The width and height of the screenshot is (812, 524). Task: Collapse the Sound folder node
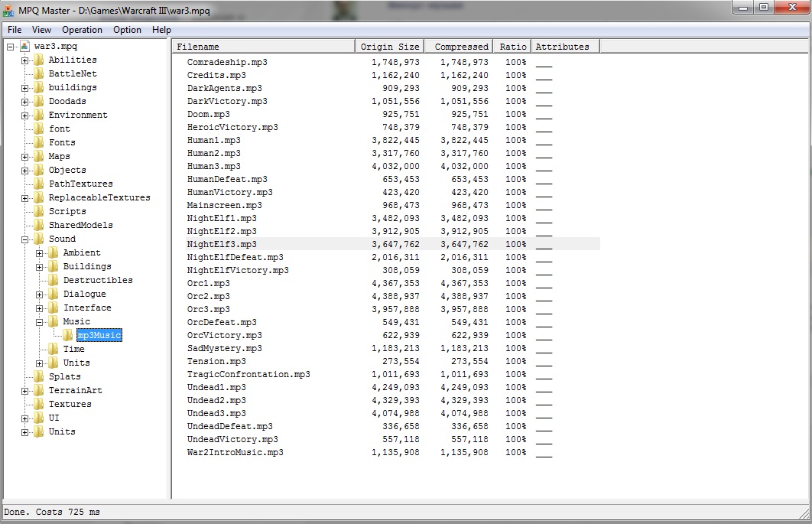[25, 239]
